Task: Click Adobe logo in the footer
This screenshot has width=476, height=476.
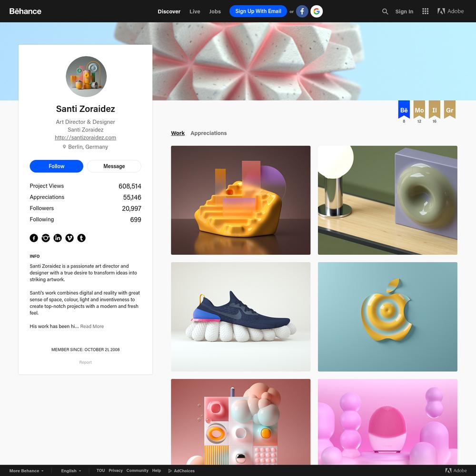Action: (x=456, y=471)
